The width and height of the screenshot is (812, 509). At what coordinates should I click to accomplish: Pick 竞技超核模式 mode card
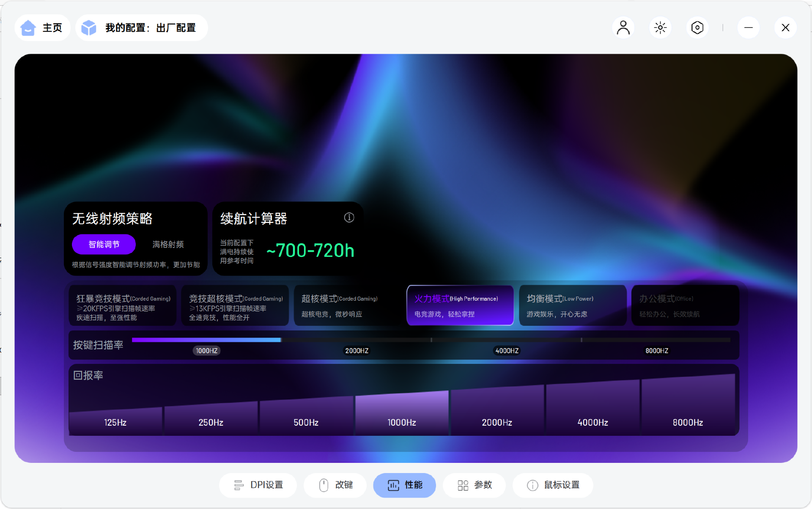235,305
